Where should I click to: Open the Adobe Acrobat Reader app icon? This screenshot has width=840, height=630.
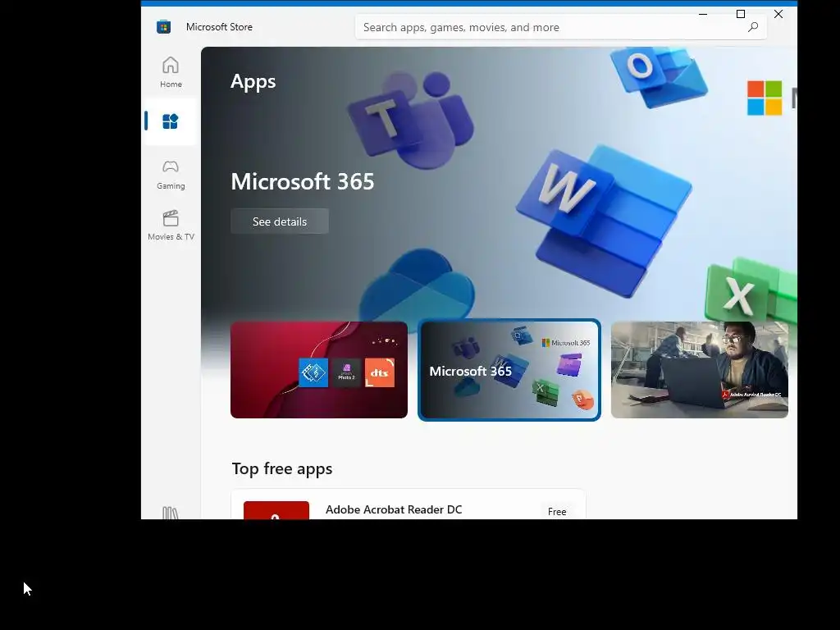click(x=276, y=510)
